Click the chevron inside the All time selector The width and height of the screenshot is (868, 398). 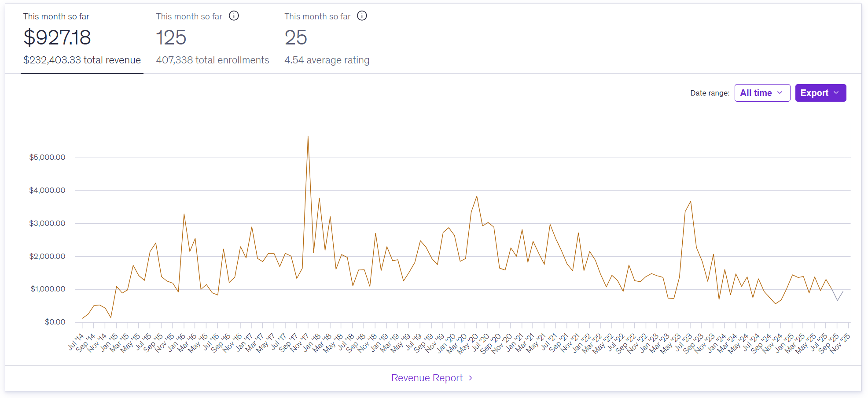(x=780, y=93)
